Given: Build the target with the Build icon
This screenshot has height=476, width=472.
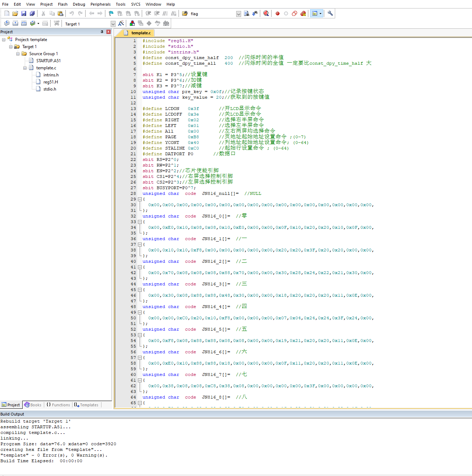Looking at the screenshot, I should pyautogui.click(x=15, y=23).
